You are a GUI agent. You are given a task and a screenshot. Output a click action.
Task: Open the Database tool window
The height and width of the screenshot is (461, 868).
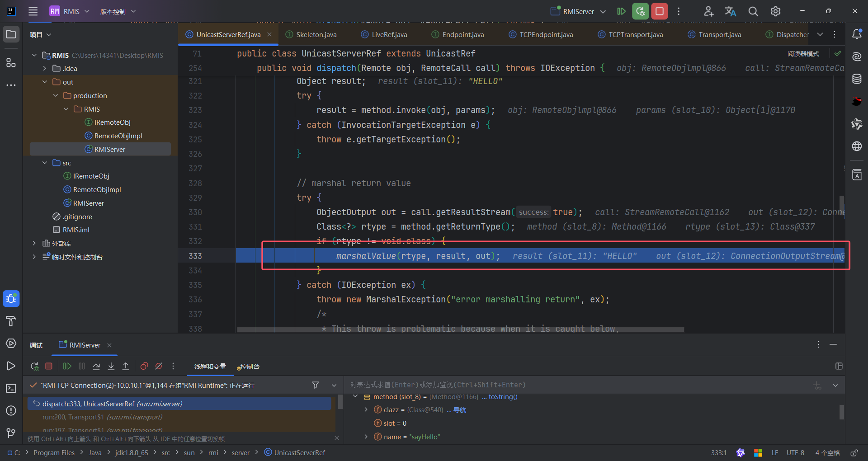(x=857, y=79)
